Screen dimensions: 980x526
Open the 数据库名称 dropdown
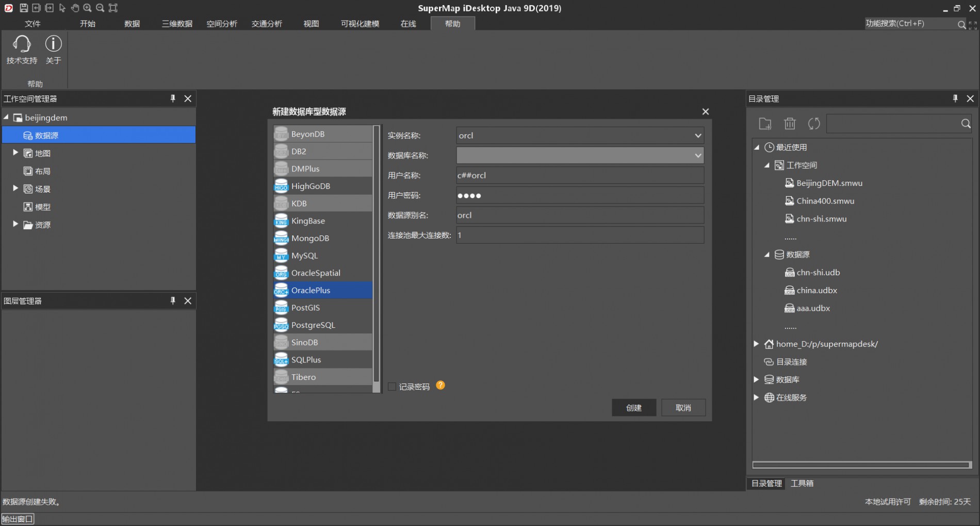click(698, 155)
